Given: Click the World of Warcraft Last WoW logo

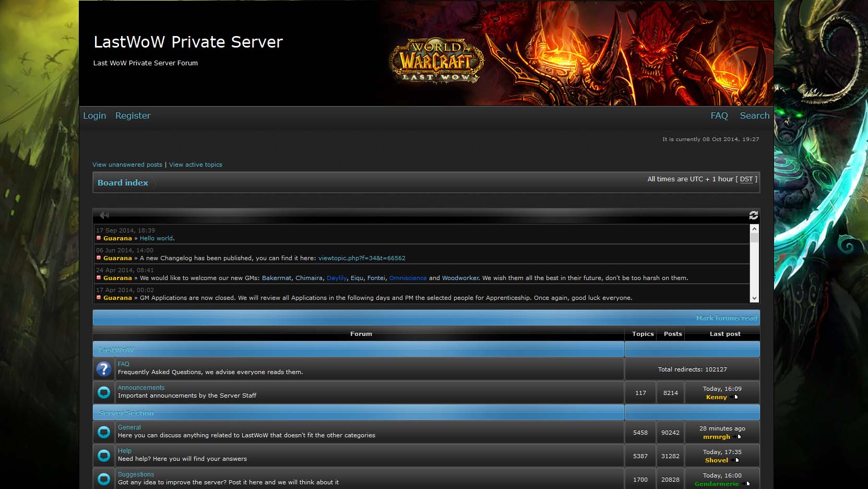Looking at the screenshot, I should coord(436,61).
